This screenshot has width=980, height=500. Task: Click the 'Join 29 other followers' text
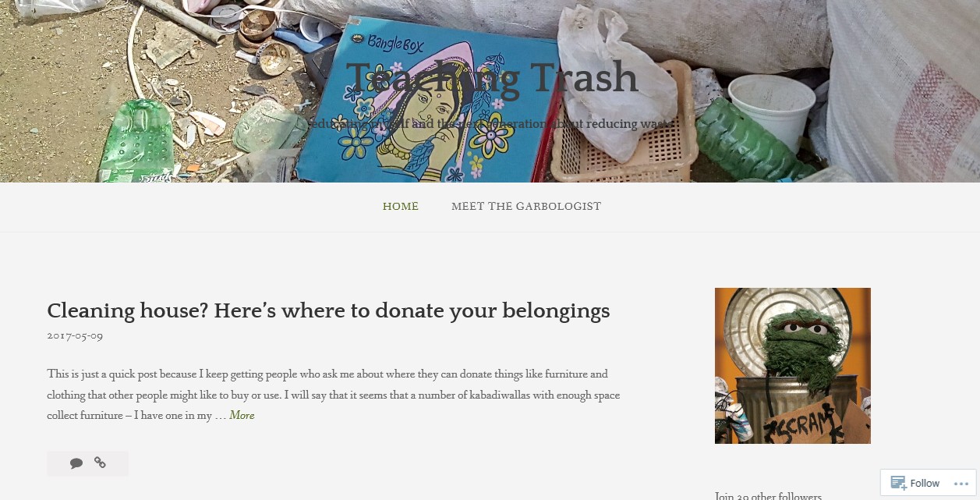point(768,495)
